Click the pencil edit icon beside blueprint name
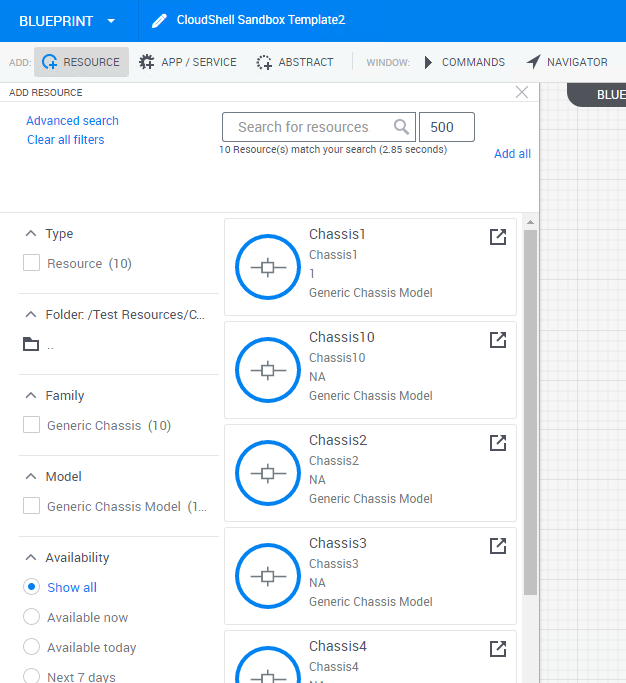 pos(159,20)
